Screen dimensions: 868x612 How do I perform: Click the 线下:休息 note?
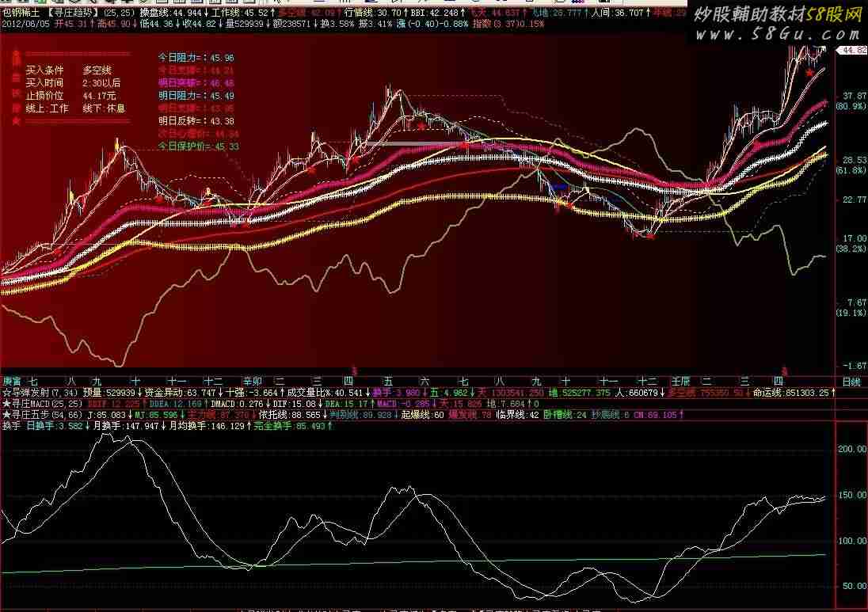[104, 108]
